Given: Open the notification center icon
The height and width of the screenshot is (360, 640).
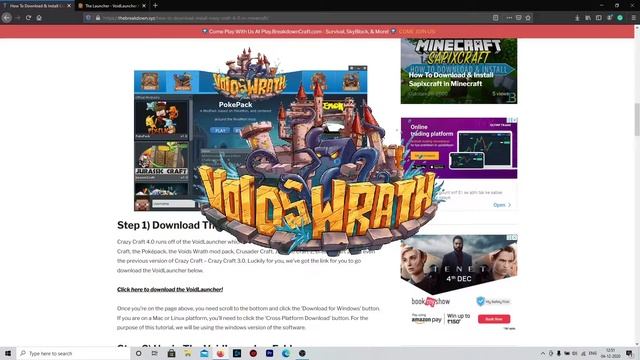Looking at the screenshot, I should pyautogui.click(x=629, y=353).
